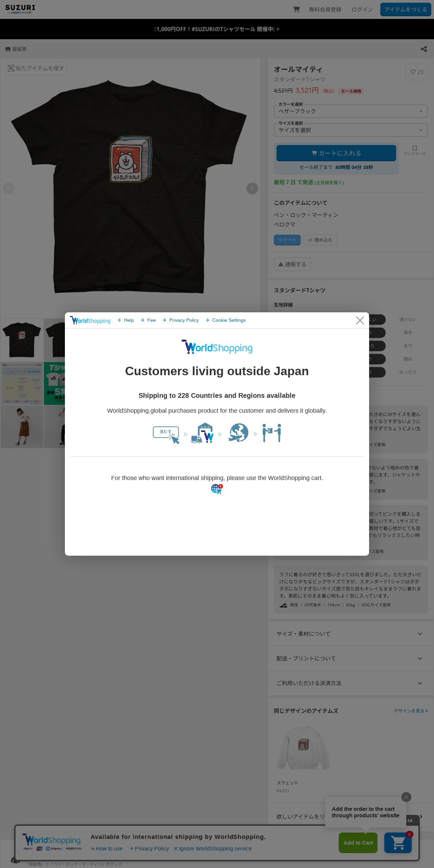Click the SUZURI logo
The width and height of the screenshot is (434, 868).
click(x=20, y=9)
